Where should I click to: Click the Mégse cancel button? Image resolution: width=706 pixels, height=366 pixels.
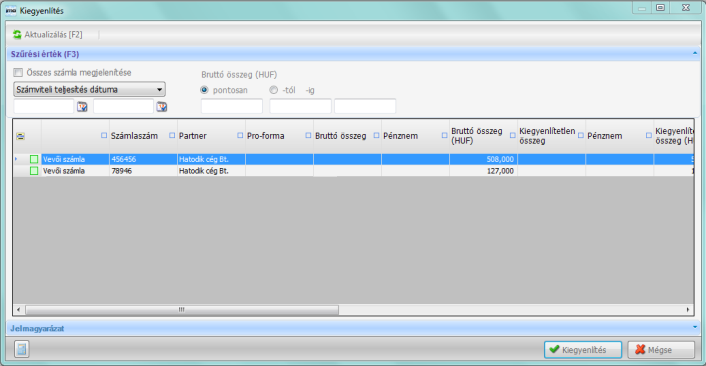coord(661,350)
